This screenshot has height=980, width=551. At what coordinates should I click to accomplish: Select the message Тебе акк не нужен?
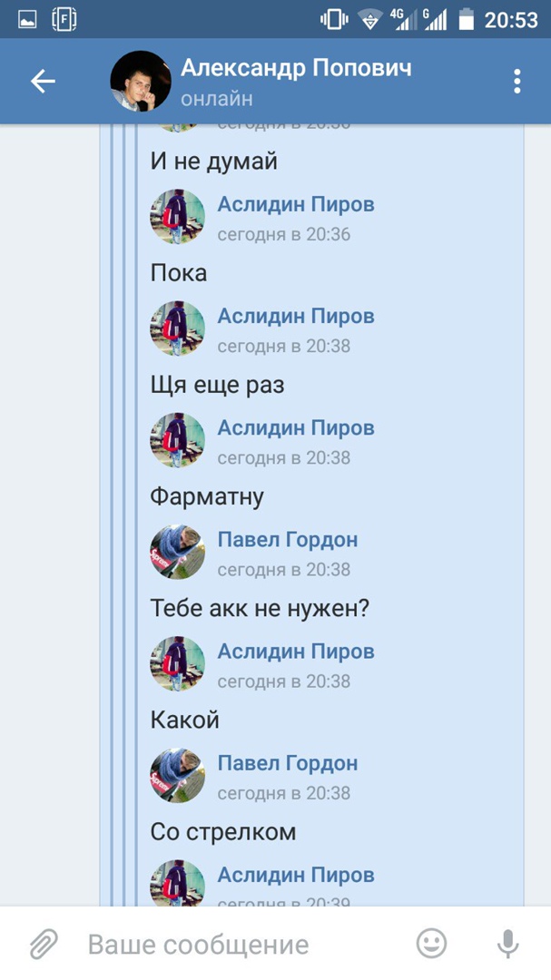261,609
